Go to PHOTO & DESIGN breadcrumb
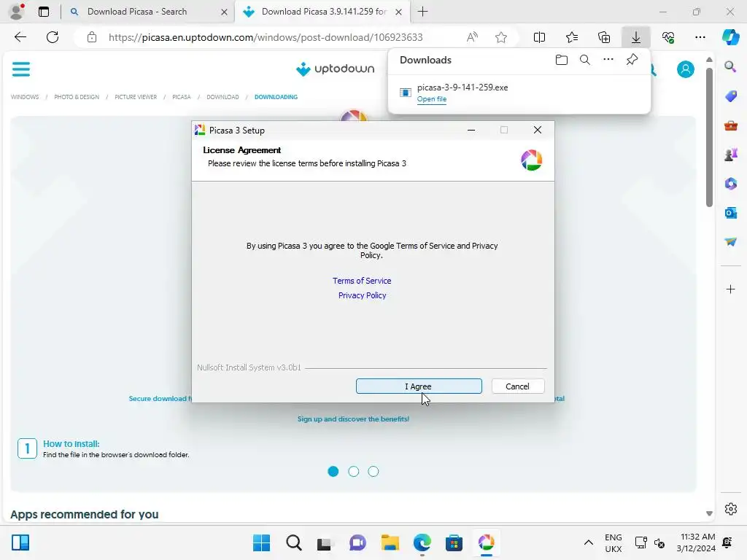The height and width of the screenshot is (560, 747). 77,97
